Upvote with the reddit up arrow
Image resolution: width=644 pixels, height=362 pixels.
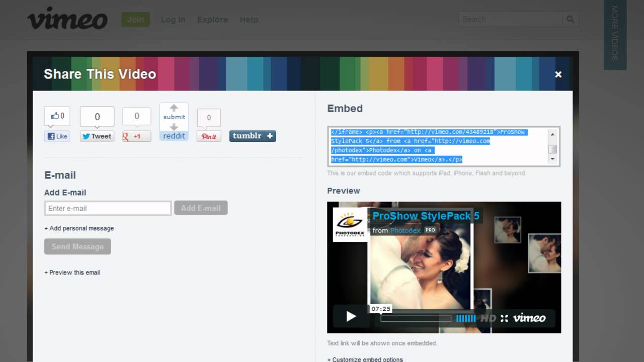pos(174,108)
